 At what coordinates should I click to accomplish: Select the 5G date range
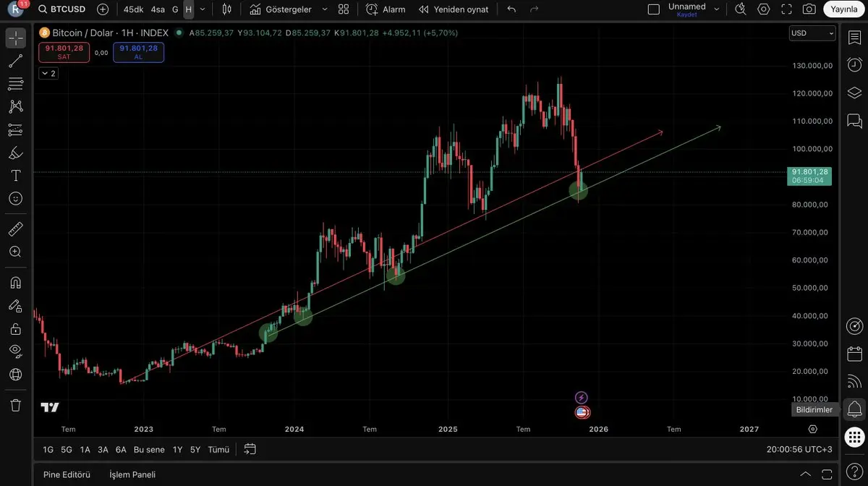67,449
